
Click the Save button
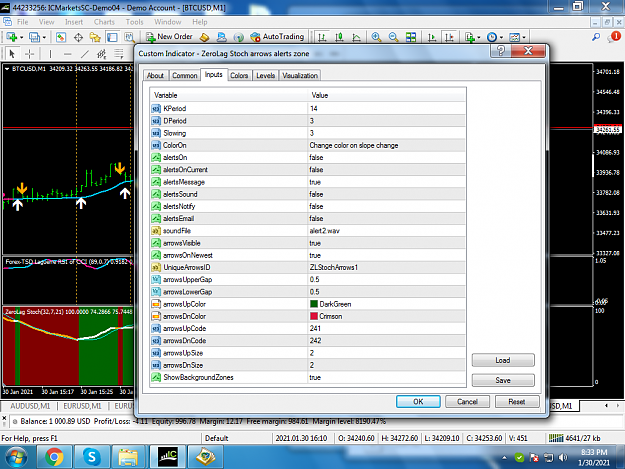503,380
